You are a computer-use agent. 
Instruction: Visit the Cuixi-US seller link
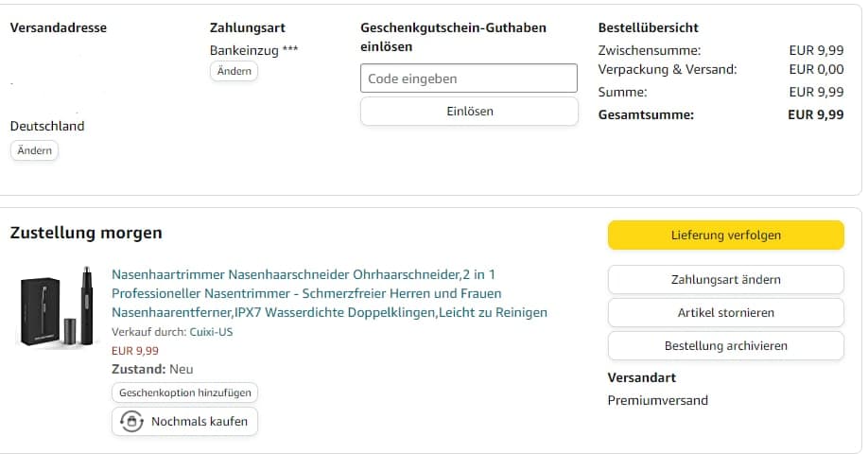211,332
